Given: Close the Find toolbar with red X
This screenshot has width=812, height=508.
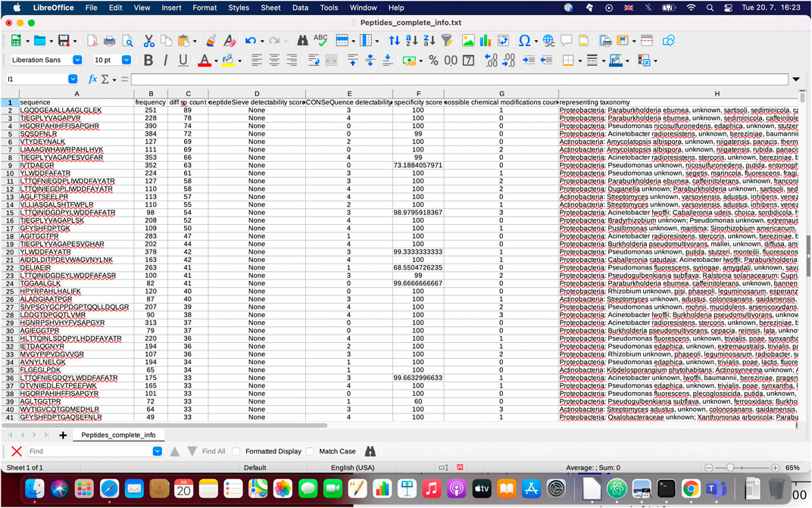Looking at the screenshot, I should (x=17, y=451).
